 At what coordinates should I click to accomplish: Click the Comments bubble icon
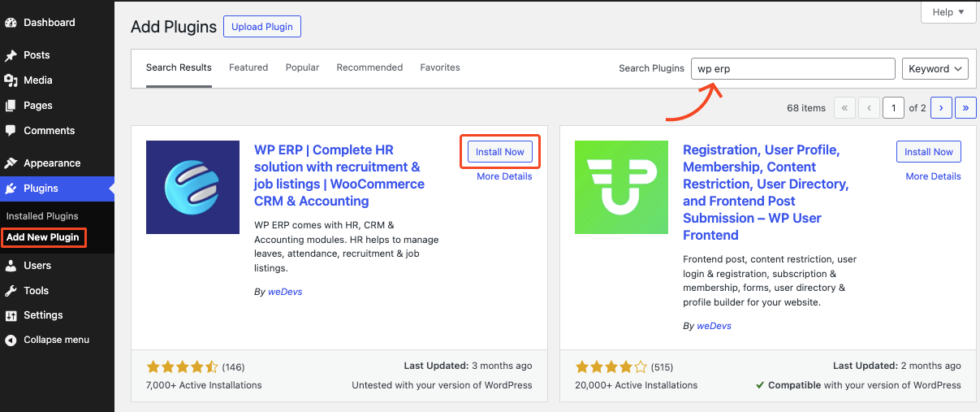[x=11, y=131]
